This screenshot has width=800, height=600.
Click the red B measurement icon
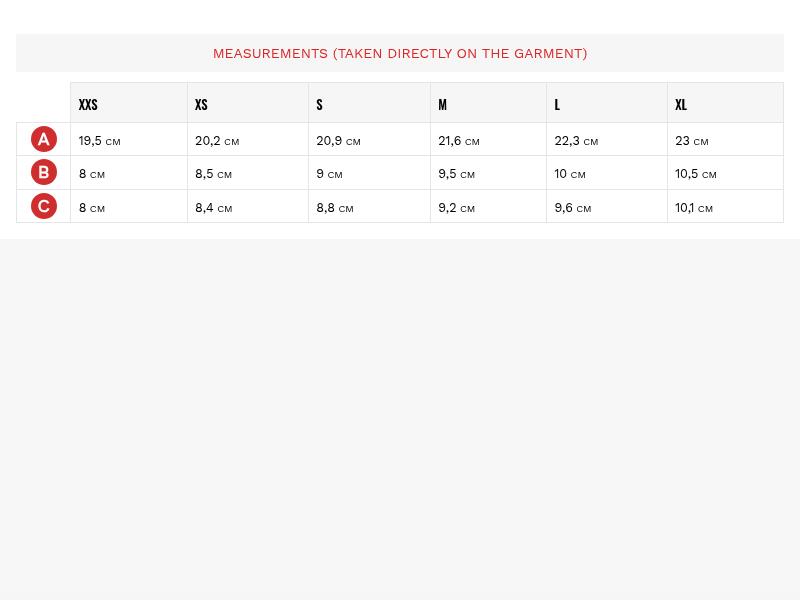(44, 172)
